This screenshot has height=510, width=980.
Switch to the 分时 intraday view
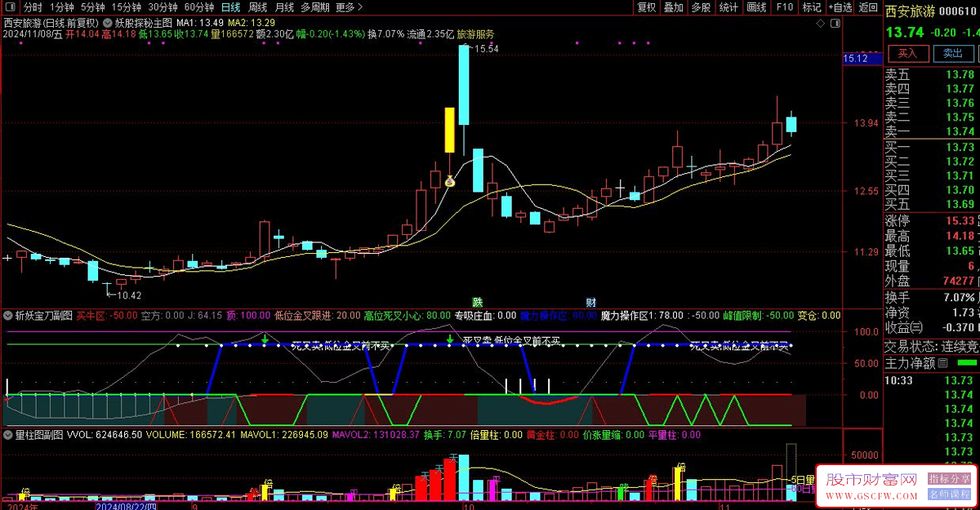(33, 7)
